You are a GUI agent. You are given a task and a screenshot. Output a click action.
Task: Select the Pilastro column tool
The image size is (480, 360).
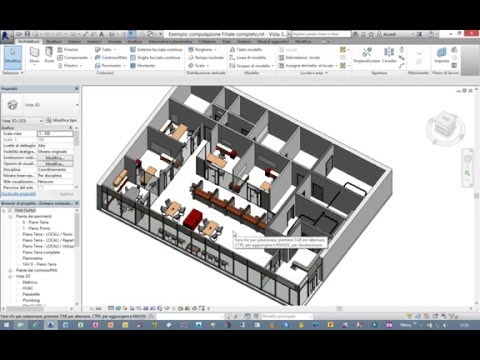coord(69,66)
